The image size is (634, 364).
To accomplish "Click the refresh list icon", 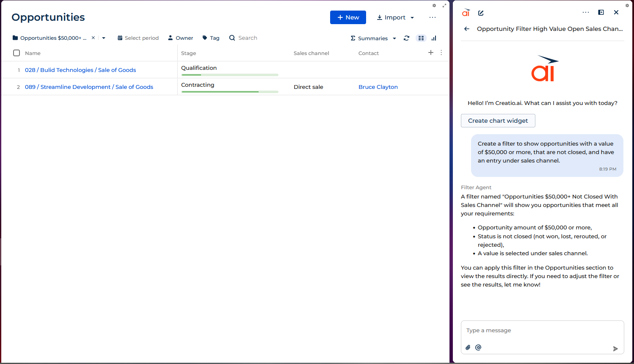I will point(406,38).
